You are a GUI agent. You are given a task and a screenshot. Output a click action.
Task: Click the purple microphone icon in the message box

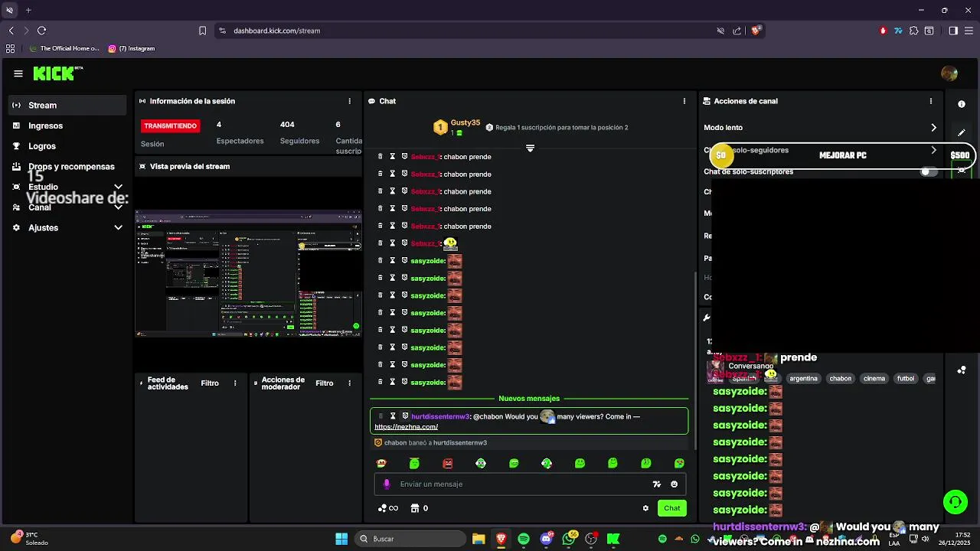coord(387,484)
